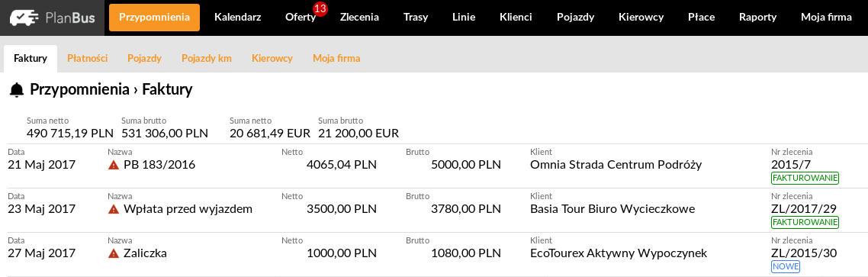The height and width of the screenshot is (277, 868).
Task: Click the Przypomnienia orange button
Action: coord(154,18)
